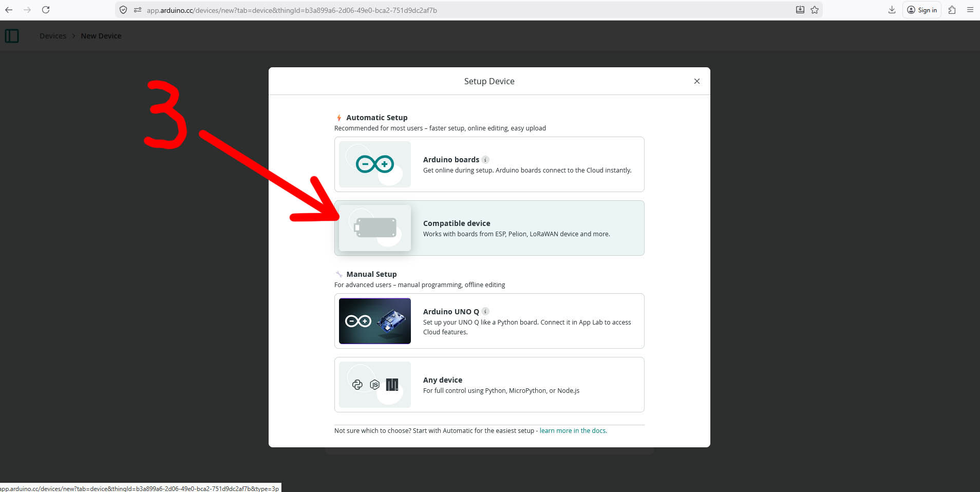Click the lightning bolt icon by Automatic Setup
Screen dimensions: 980x492
coord(339,118)
